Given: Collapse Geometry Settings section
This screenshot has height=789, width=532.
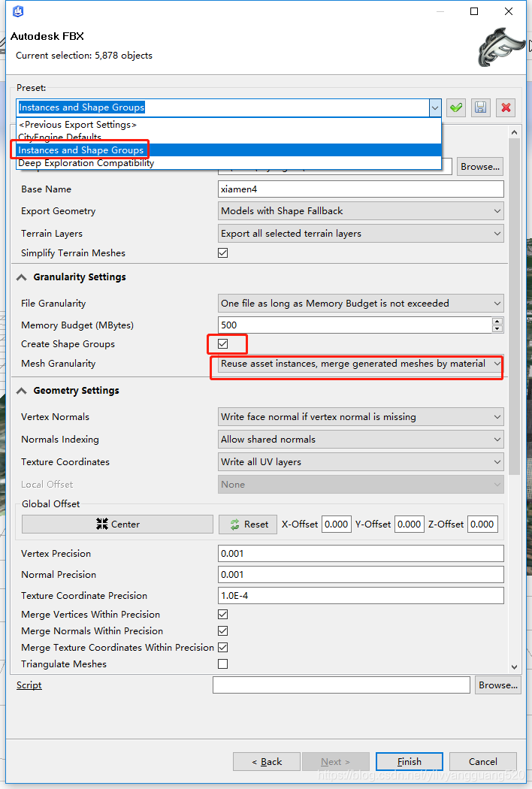Looking at the screenshot, I should 21,391.
